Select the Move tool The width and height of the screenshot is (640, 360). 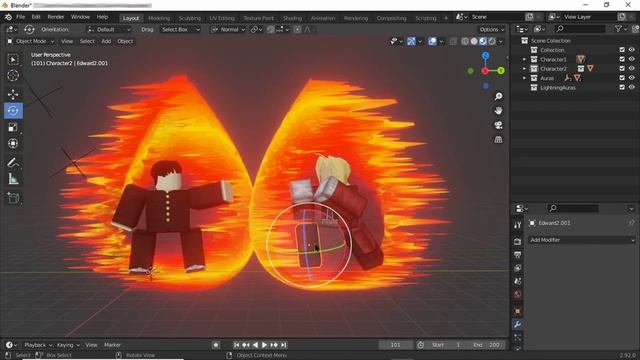tap(13, 94)
